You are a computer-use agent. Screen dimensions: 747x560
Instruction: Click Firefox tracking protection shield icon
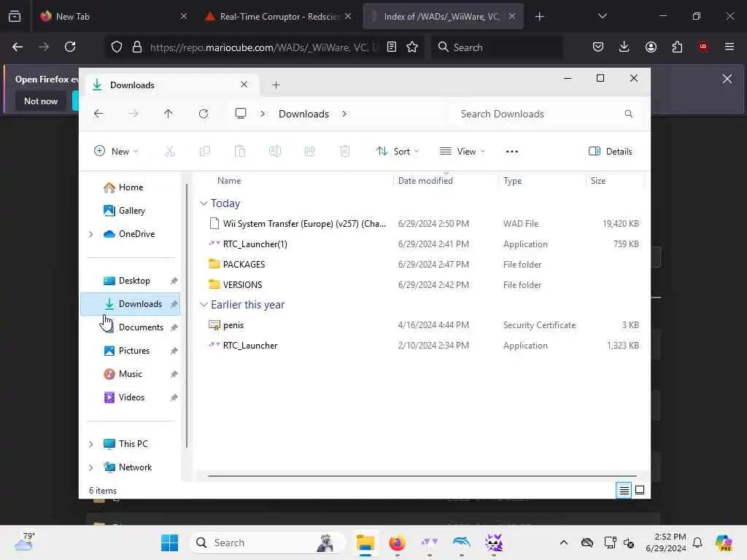117,47
